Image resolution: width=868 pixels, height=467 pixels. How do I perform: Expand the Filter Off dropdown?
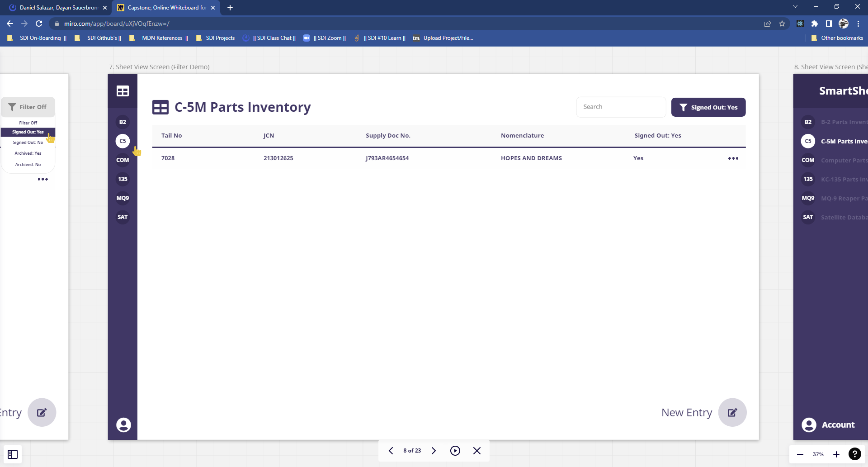(28, 107)
